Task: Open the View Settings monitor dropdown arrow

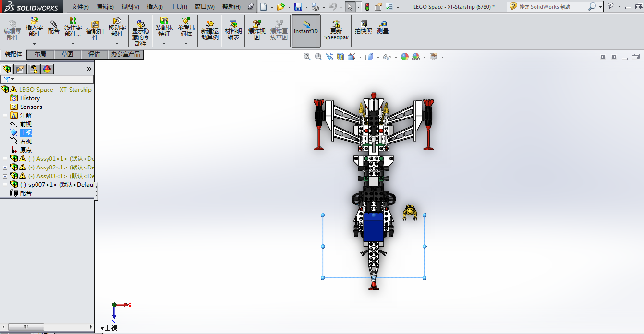Action: coord(442,57)
